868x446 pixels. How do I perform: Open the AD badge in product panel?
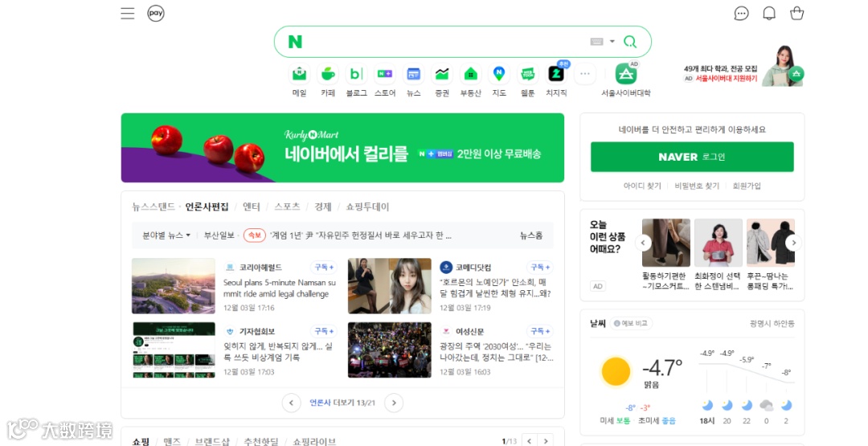pos(598,286)
